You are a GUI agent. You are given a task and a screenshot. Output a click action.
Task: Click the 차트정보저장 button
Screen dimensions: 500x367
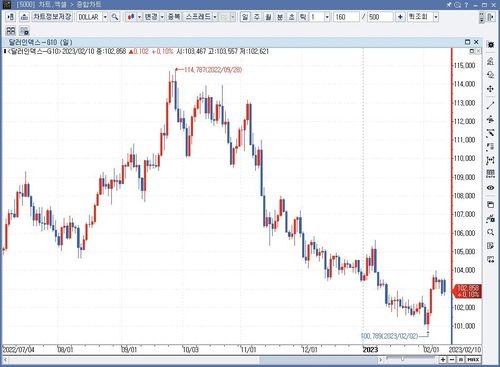coord(52,17)
